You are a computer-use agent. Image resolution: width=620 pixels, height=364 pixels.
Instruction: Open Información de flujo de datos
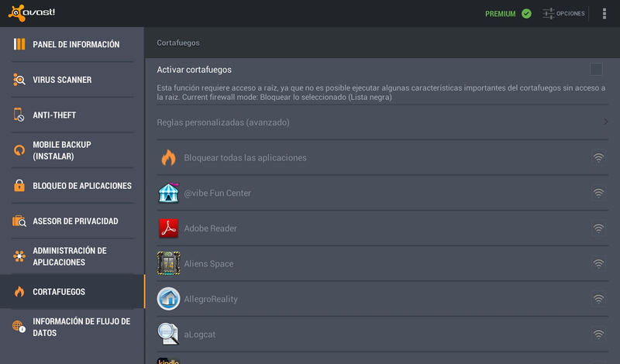72,327
